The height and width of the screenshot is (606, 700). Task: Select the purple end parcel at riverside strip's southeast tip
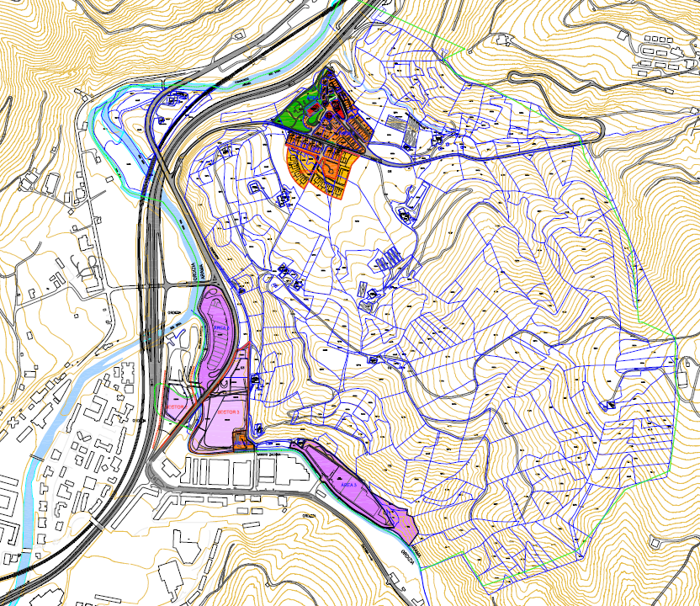pyautogui.click(x=408, y=528)
